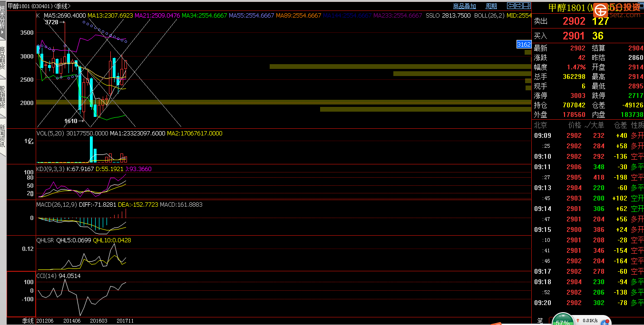Select the 股指期货 sidebar tab
Screen dimensions: 644x325
pyautogui.click(x=3, y=99)
